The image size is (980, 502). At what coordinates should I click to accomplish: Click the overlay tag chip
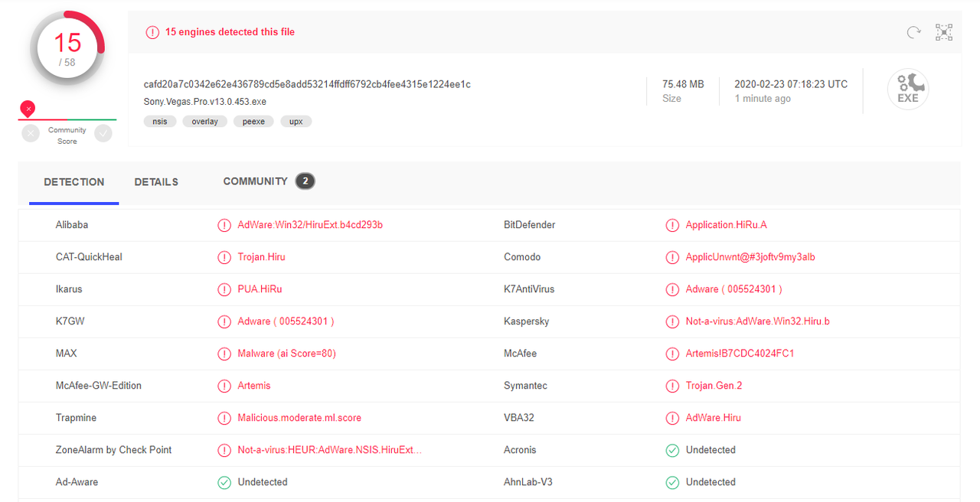205,122
